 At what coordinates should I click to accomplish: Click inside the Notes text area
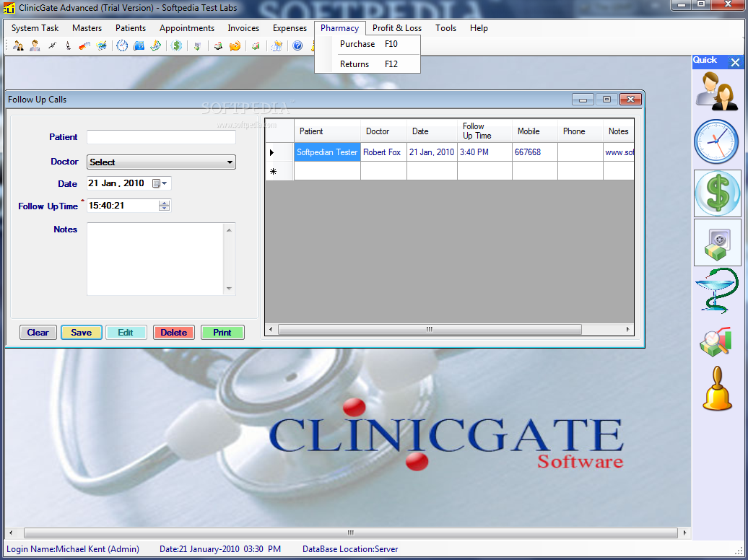[155, 258]
